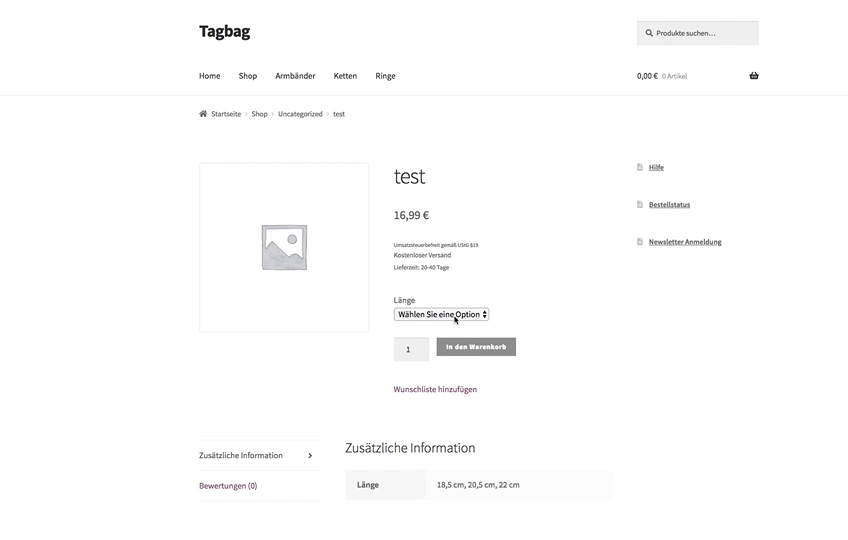Click the product placeholder image
The image size is (848, 540).
tap(284, 247)
